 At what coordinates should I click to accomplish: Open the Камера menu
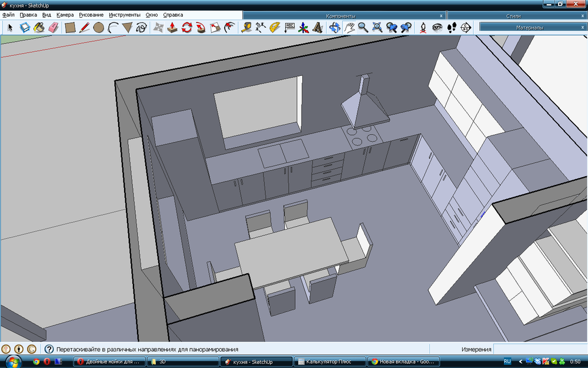tap(65, 15)
